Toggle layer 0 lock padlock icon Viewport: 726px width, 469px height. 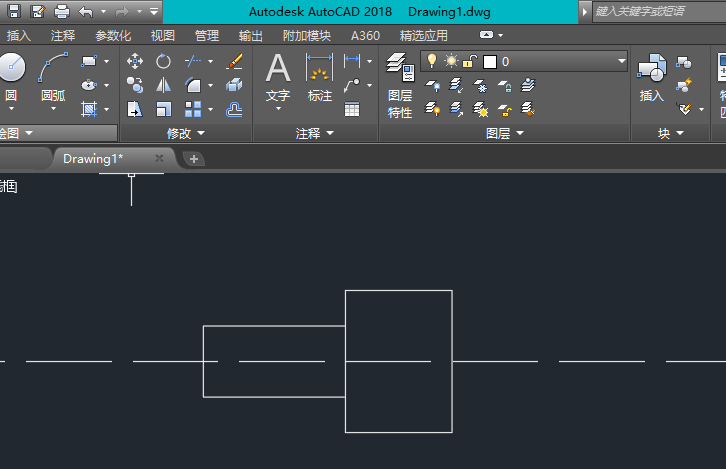[x=470, y=61]
